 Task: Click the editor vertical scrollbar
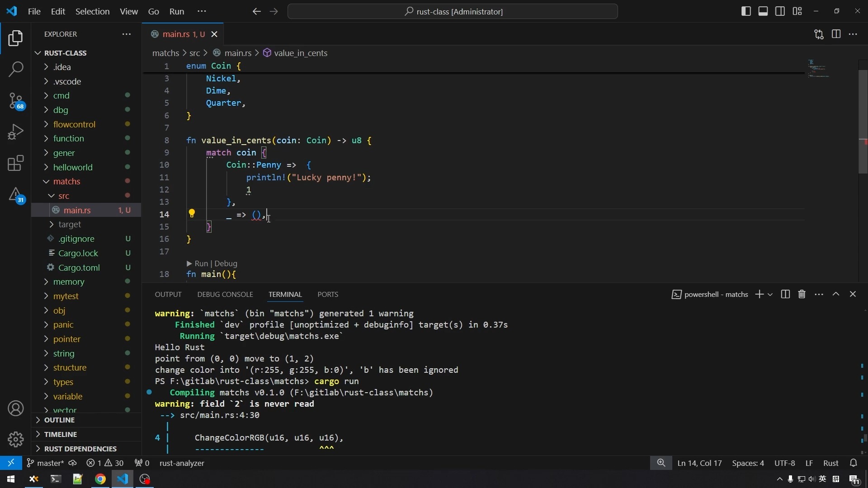click(x=863, y=122)
